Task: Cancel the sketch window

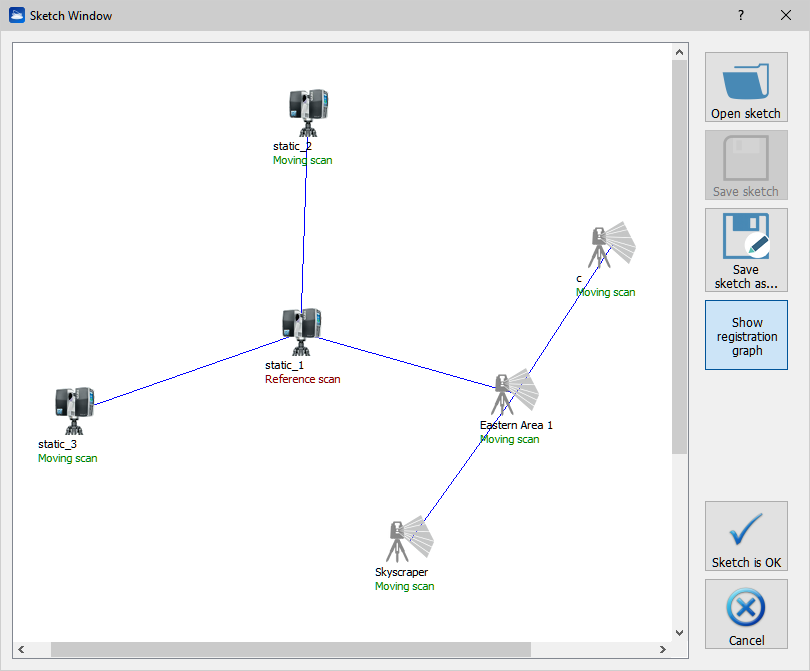Action: 746,614
